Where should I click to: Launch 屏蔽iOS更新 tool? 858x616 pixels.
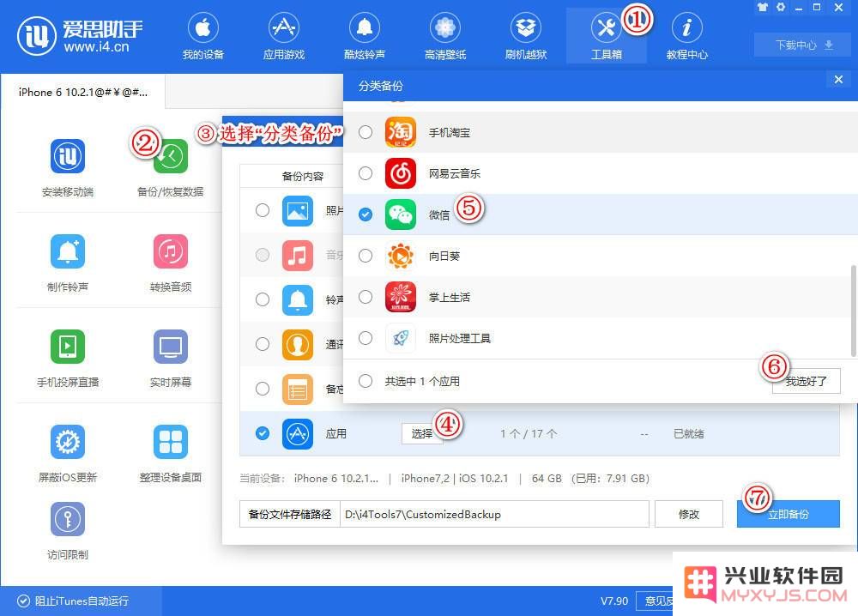click(x=68, y=453)
